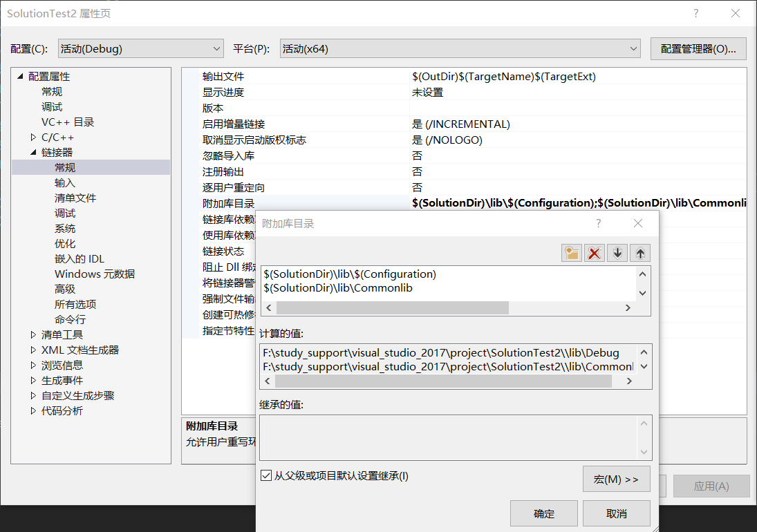Click the 确定 button
This screenshot has width=757, height=532.
point(544,513)
